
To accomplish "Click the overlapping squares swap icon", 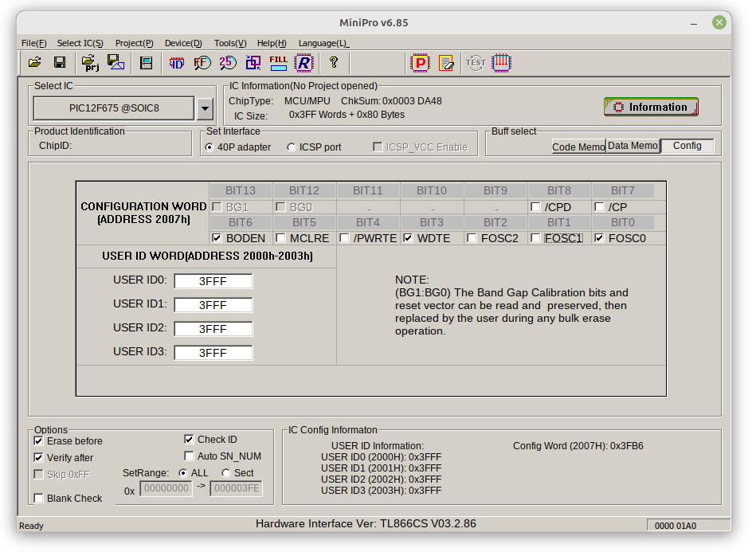I will (x=253, y=63).
